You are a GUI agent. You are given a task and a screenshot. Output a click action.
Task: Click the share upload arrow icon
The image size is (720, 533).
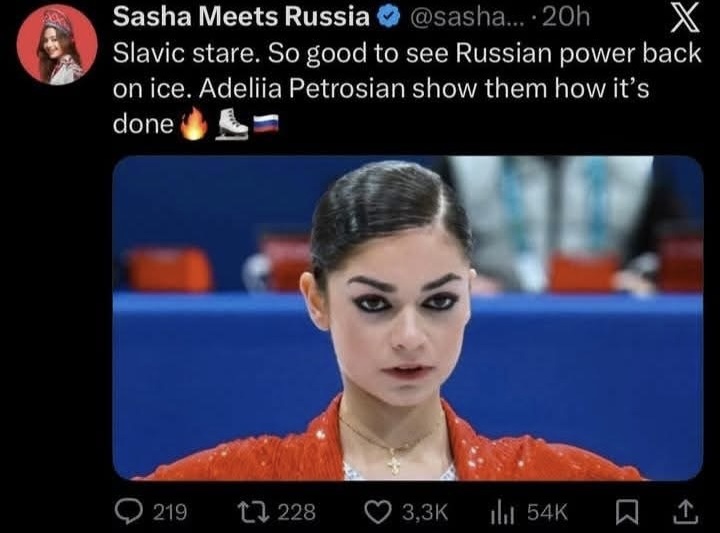point(686,512)
